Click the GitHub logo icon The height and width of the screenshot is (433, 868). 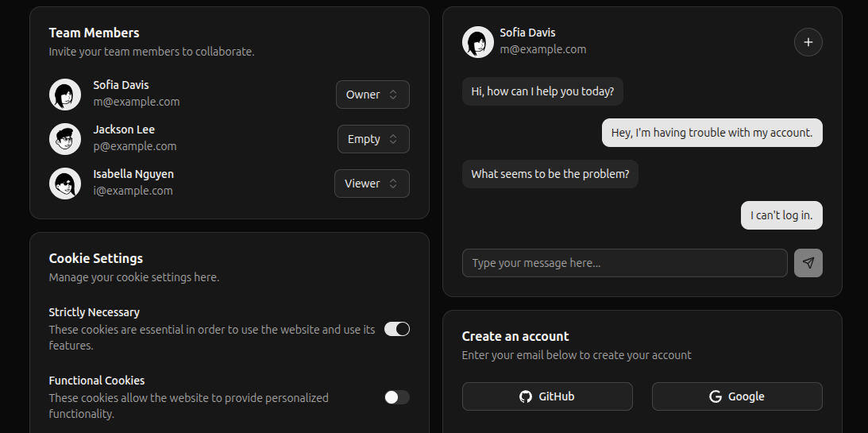click(x=525, y=396)
